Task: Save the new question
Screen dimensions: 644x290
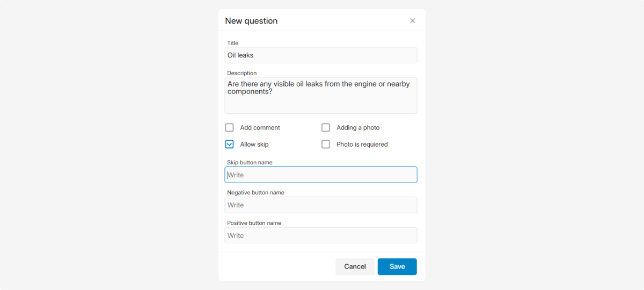Action: click(397, 266)
